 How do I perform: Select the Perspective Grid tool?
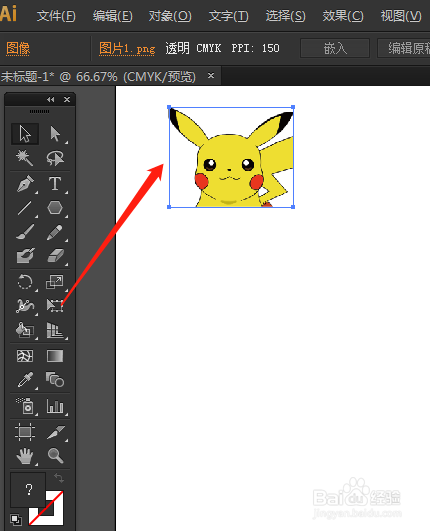(55, 330)
